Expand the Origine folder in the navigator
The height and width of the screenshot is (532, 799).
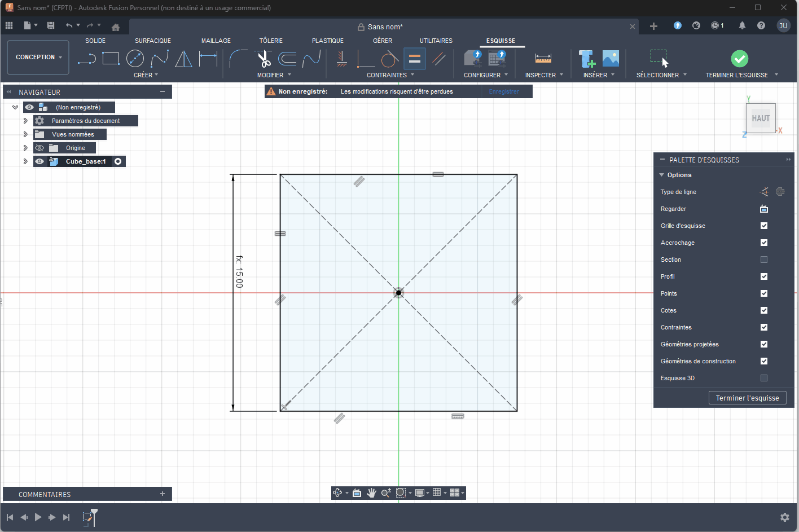[x=25, y=147]
